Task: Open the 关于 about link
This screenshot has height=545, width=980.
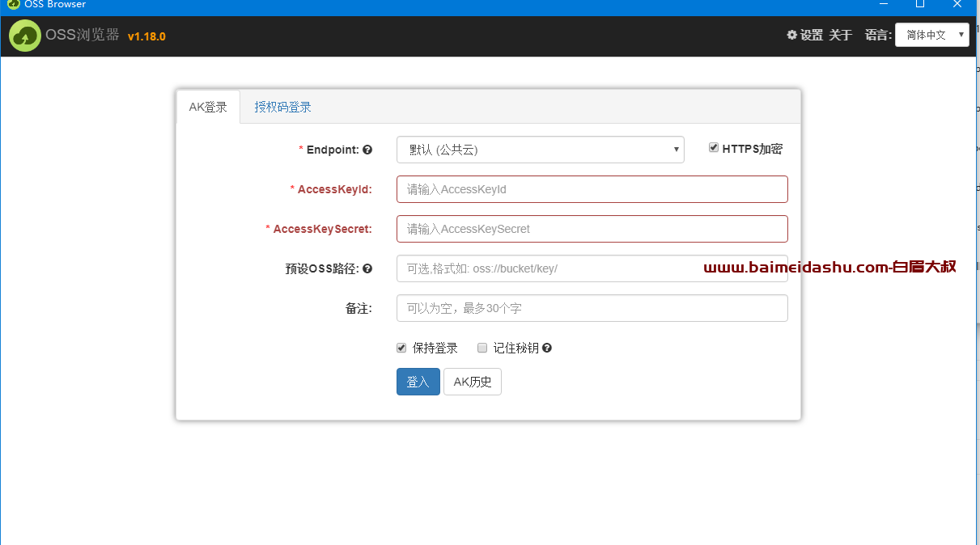Action: [x=841, y=35]
